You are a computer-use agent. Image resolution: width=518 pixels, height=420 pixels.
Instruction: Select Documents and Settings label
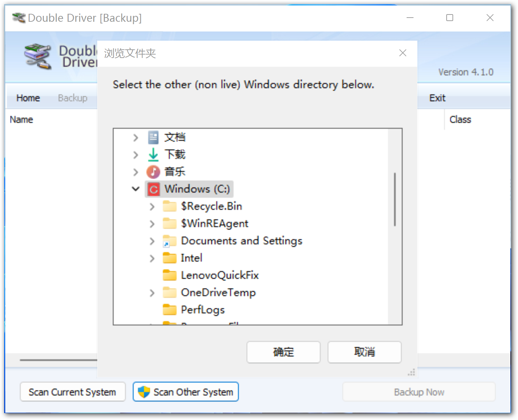[242, 241]
